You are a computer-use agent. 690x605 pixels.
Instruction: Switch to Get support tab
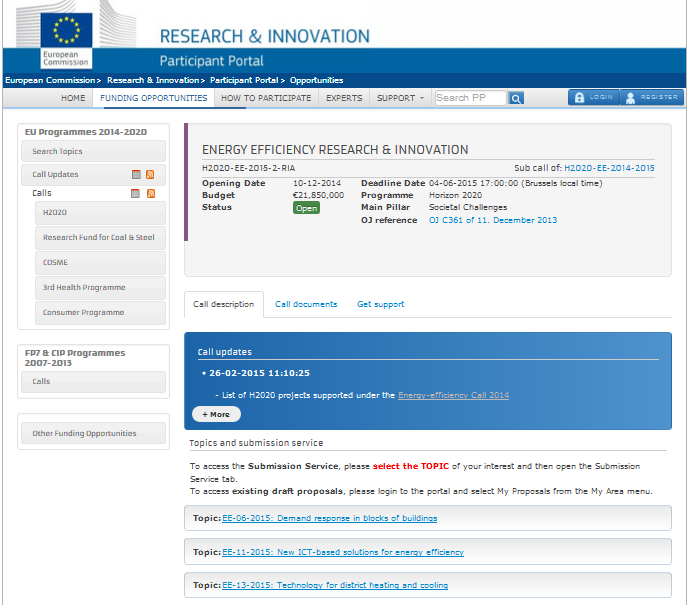(x=381, y=304)
